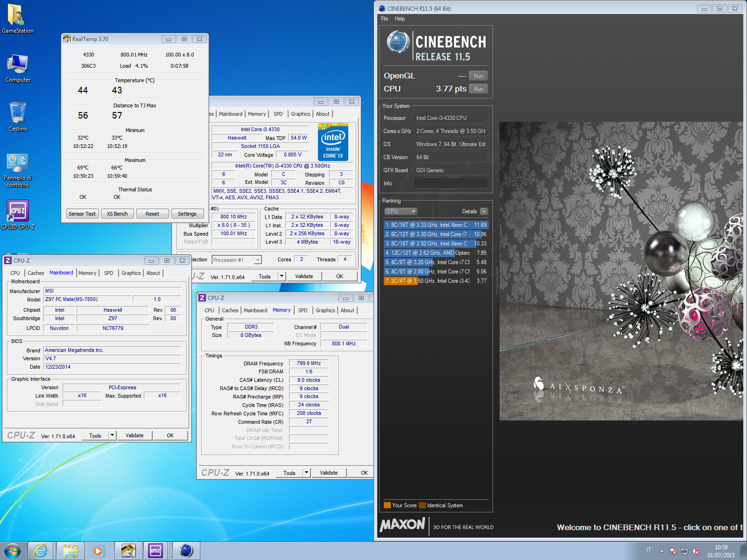The height and width of the screenshot is (560, 747).
Task: Click the DRAM Frequency 799.9 MHz value
Action: [x=309, y=363]
